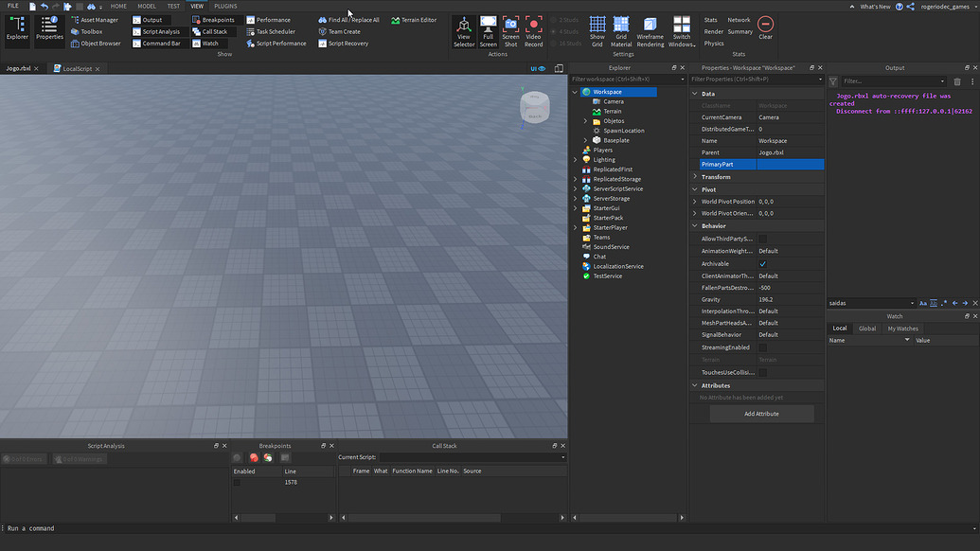Toggle Show Grid in the ribbon
Viewport: 980px width, 551px height.
597,27
